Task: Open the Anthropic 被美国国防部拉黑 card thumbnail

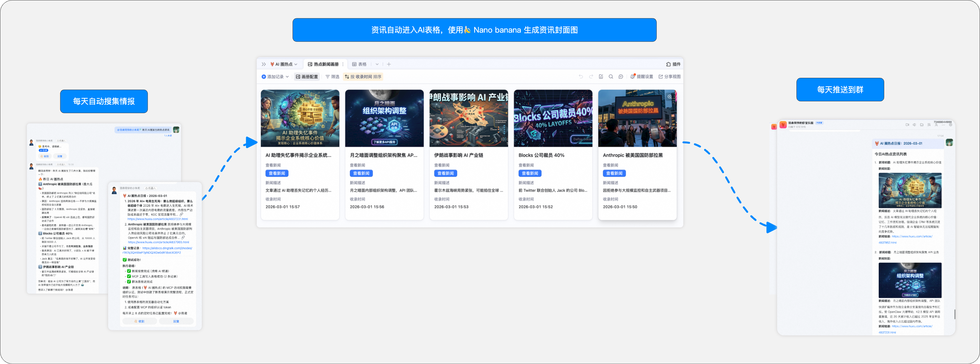Action: click(638, 118)
